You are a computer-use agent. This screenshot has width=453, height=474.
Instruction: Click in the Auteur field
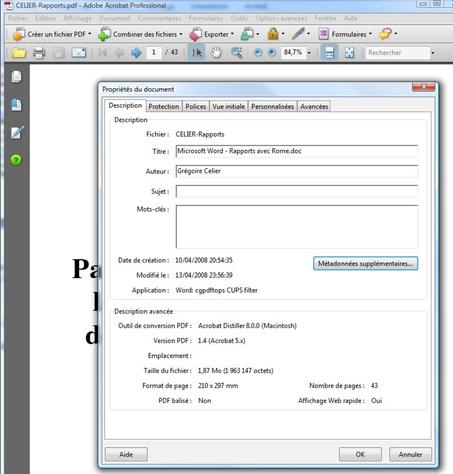tap(297, 171)
